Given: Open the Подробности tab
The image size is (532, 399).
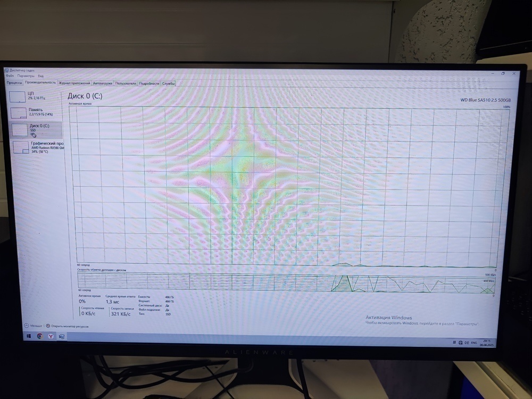Looking at the screenshot, I should point(149,84).
